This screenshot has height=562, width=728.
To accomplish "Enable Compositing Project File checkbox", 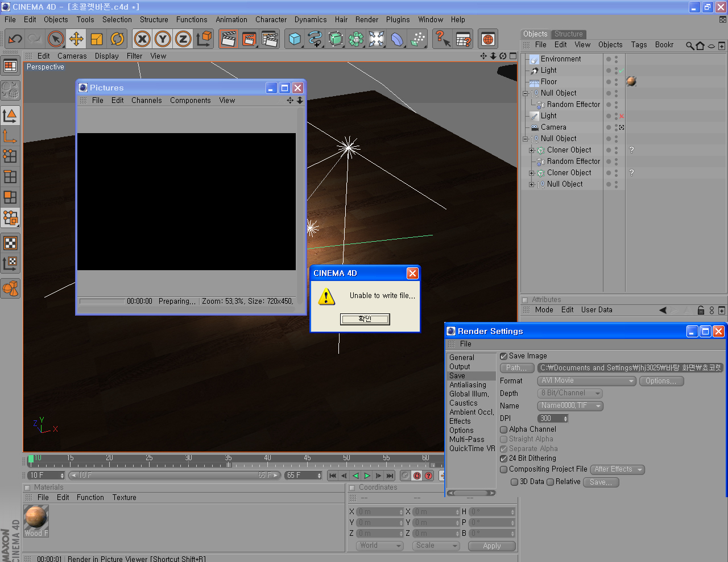I will pos(503,470).
